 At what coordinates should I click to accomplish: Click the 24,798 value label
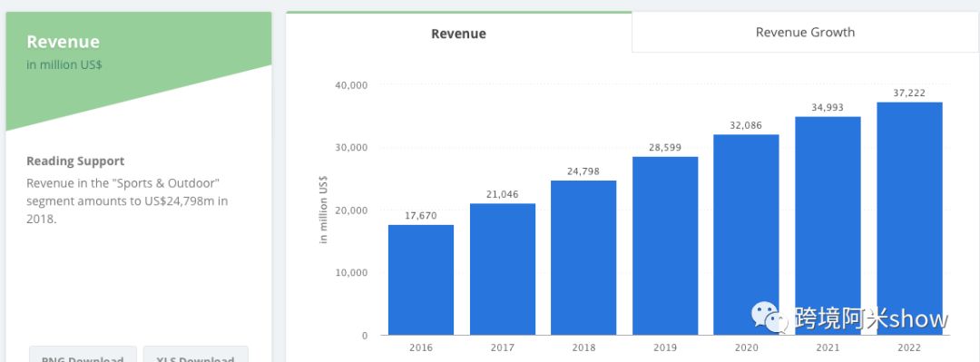click(x=583, y=171)
